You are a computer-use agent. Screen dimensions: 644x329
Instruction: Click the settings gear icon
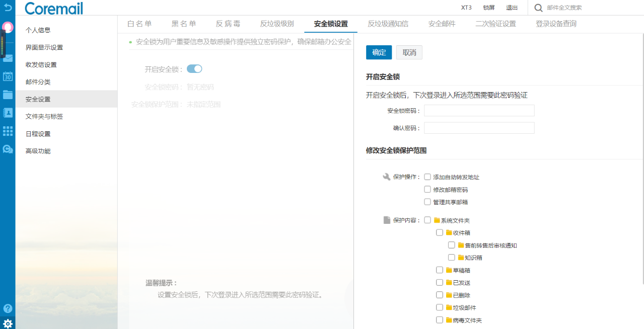[x=8, y=323]
